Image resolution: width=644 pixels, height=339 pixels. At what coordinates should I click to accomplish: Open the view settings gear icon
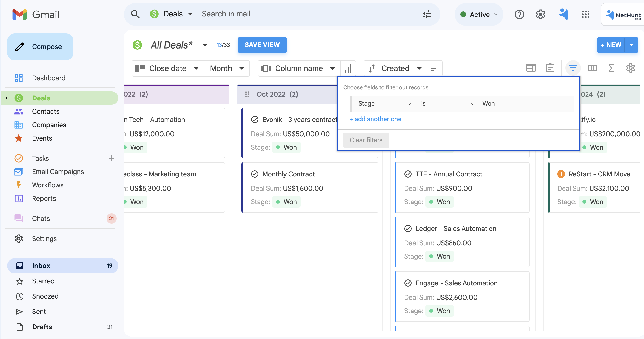tap(630, 68)
